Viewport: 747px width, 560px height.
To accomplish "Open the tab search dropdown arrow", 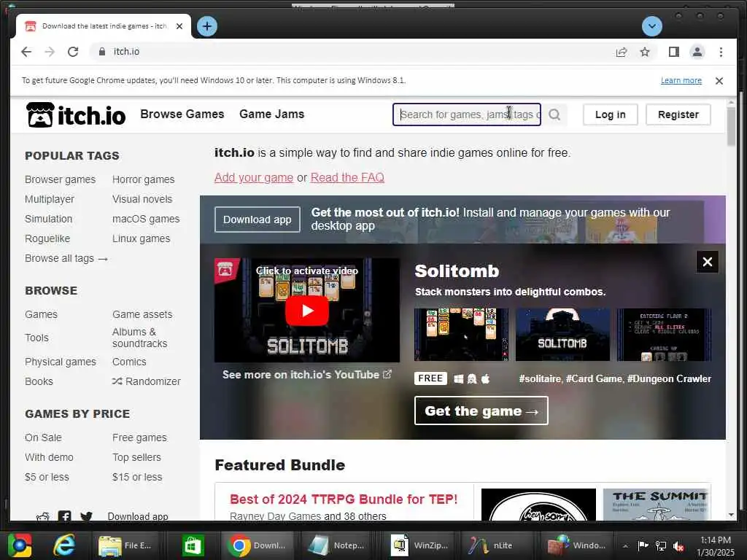I will point(651,26).
